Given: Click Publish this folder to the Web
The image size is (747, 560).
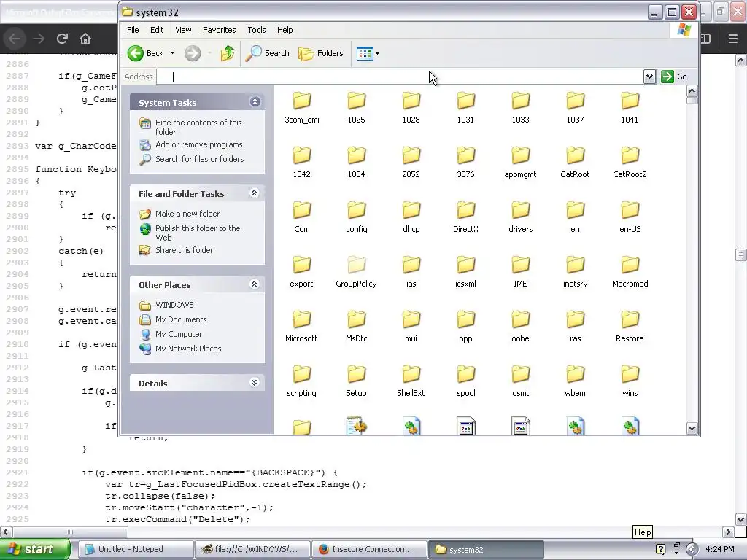Looking at the screenshot, I should tap(197, 233).
